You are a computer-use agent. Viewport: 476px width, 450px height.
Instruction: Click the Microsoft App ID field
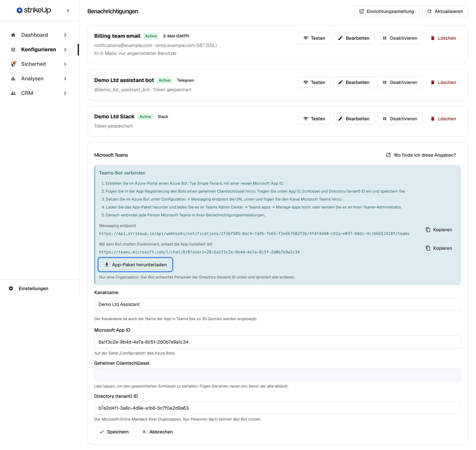tap(278, 342)
